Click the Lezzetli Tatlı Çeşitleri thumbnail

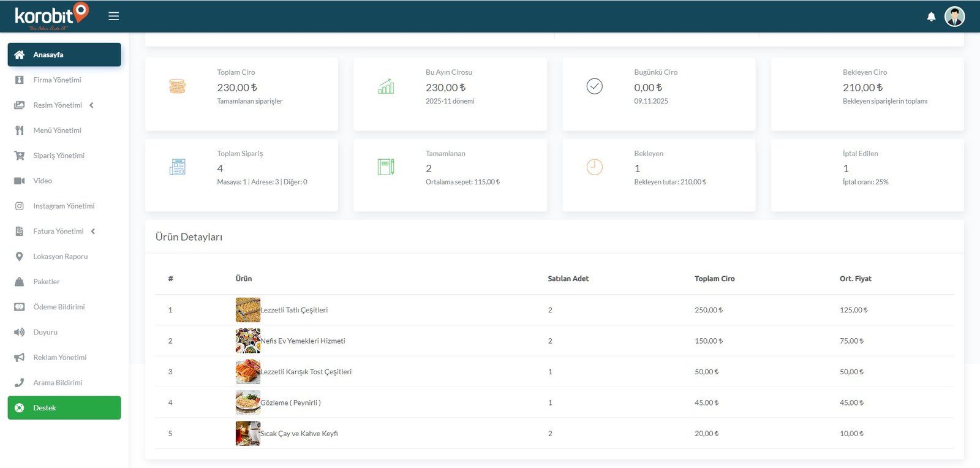[247, 310]
